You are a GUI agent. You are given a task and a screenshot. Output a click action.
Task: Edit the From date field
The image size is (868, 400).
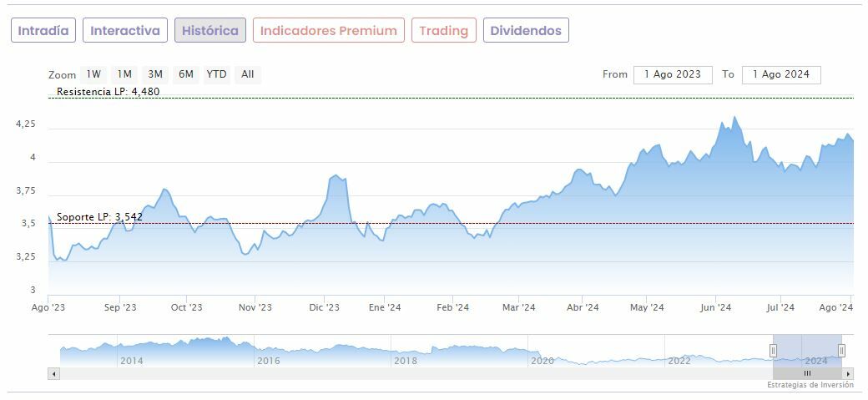(x=673, y=74)
